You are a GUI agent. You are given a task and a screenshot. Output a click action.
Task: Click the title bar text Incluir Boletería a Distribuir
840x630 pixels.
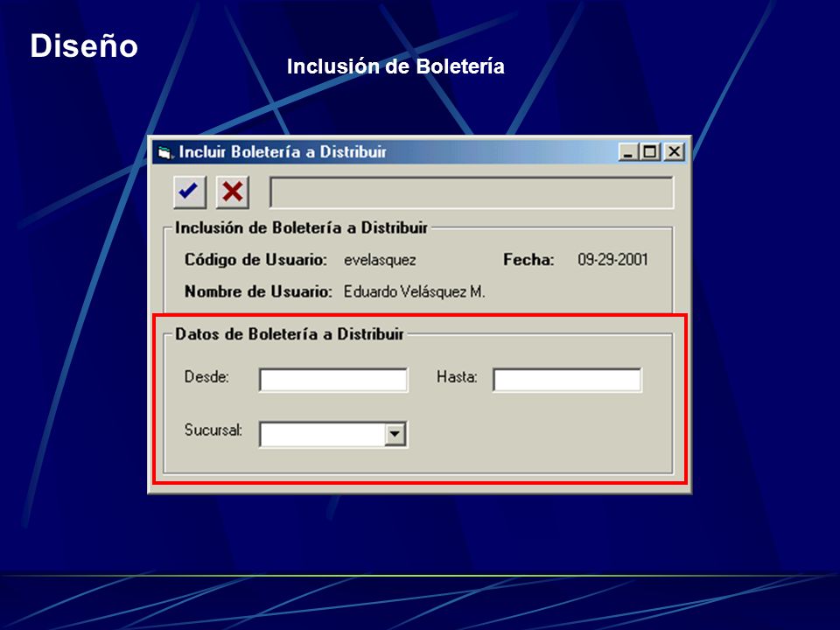283,152
